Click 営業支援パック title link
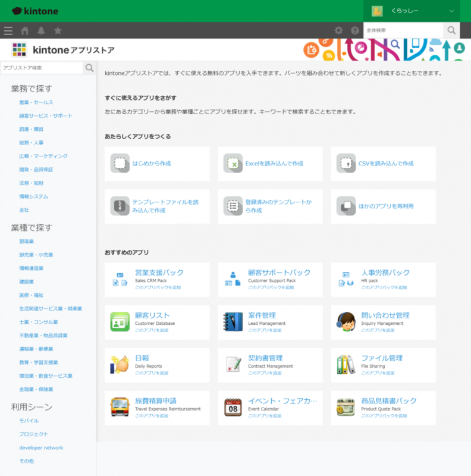The image size is (471, 476). [x=159, y=273]
